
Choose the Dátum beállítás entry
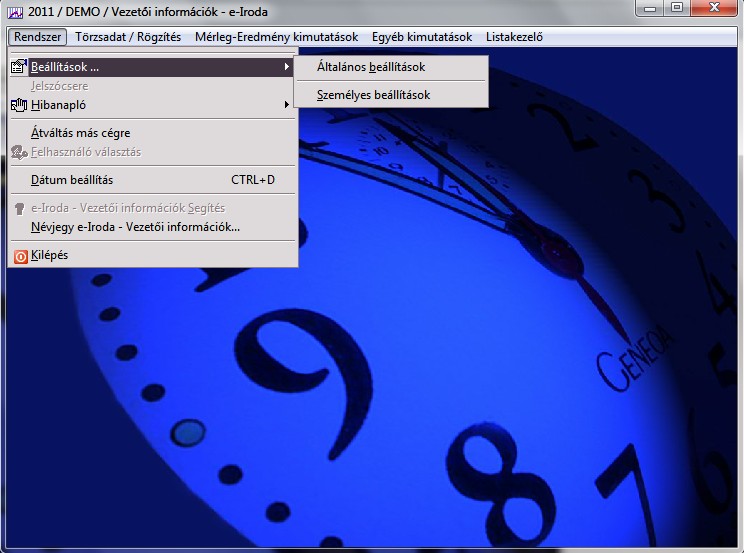(72, 180)
